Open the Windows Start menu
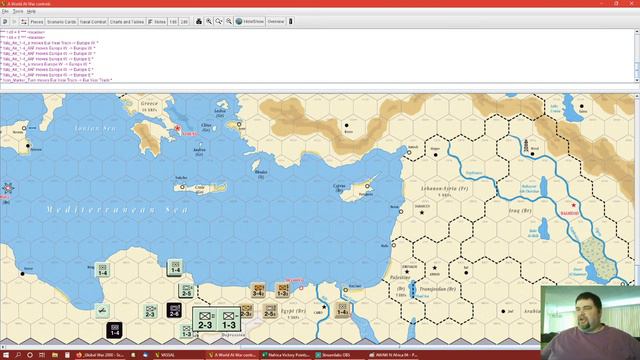The image size is (640, 360). [x=5, y=355]
